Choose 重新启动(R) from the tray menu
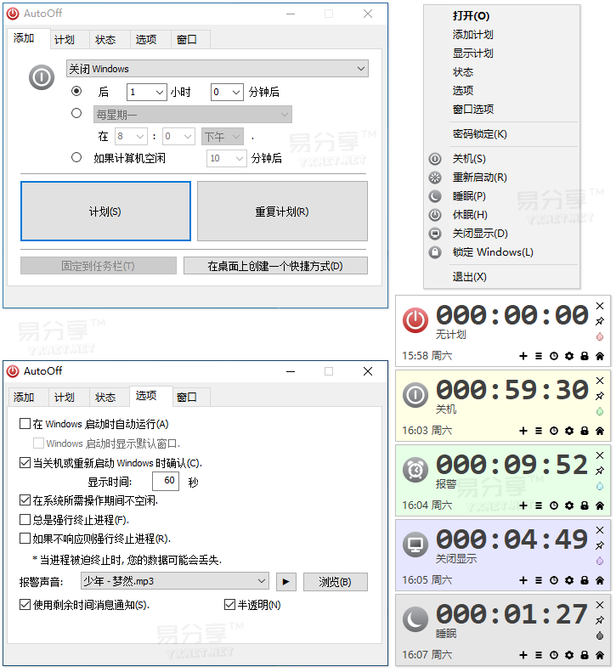616x672 pixels. point(480,177)
